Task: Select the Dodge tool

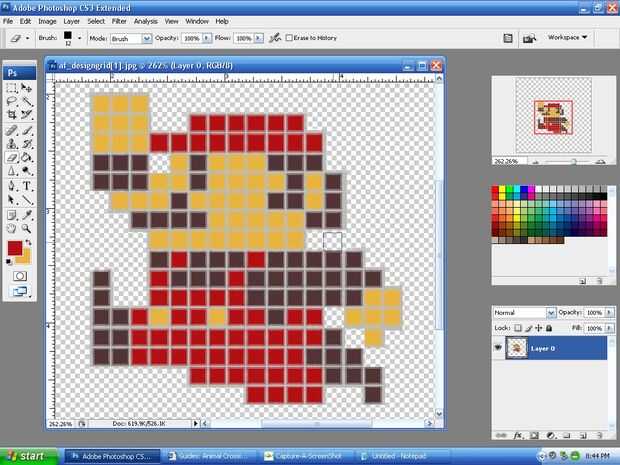Action: pos(26,171)
